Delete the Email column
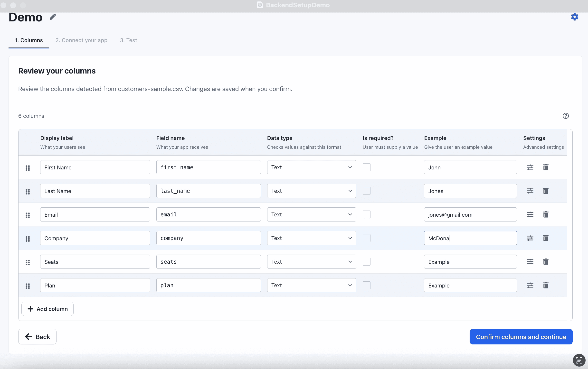Screen dimensions: 588x369 pos(546,214)
